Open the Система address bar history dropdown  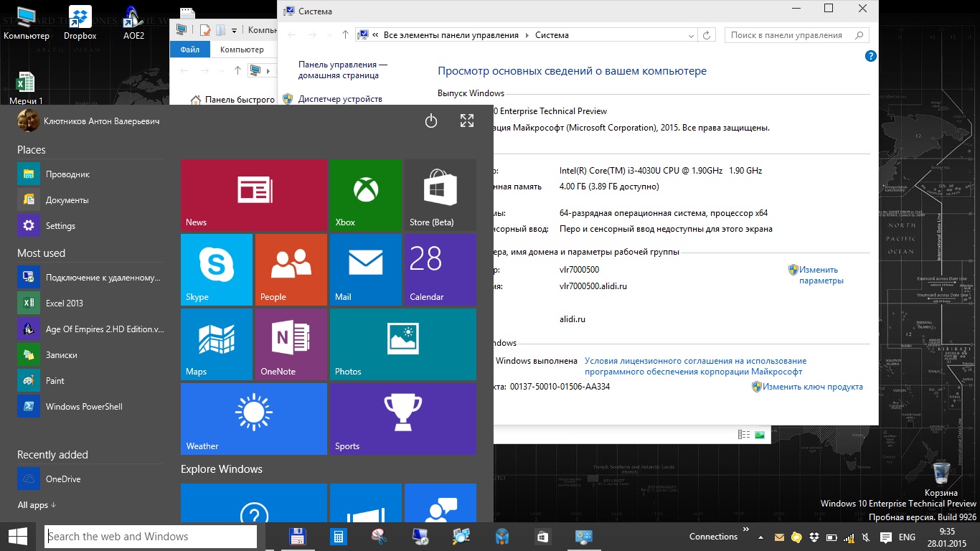(x=691, y=34)
